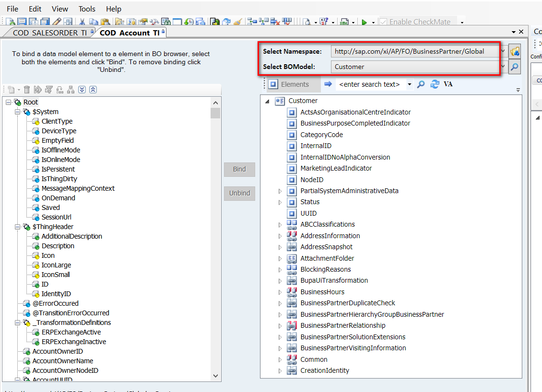The height and width of the screenshot is (392, 542).
Task: Select the COD Account TI tab
Action: click(130, 33)
